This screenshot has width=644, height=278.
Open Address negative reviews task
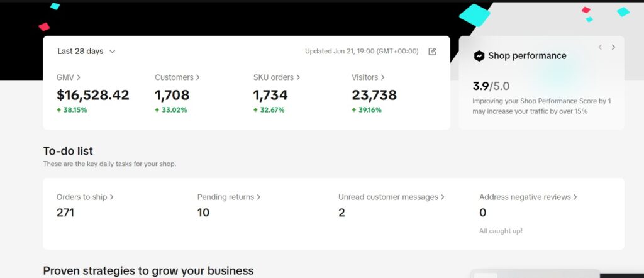click(x=528, y=197)
